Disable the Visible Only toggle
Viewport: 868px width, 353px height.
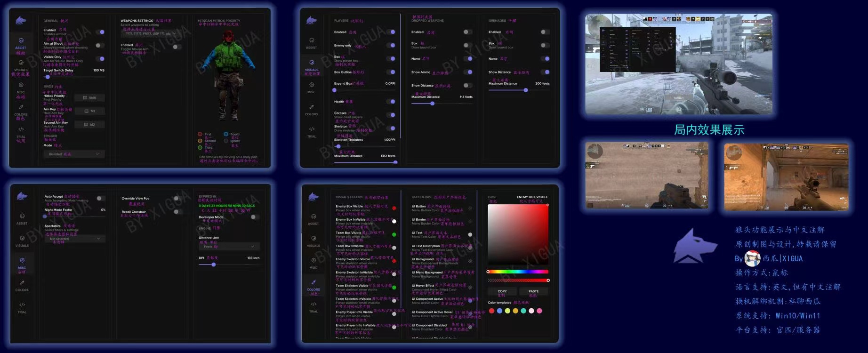tap(100, 59)
